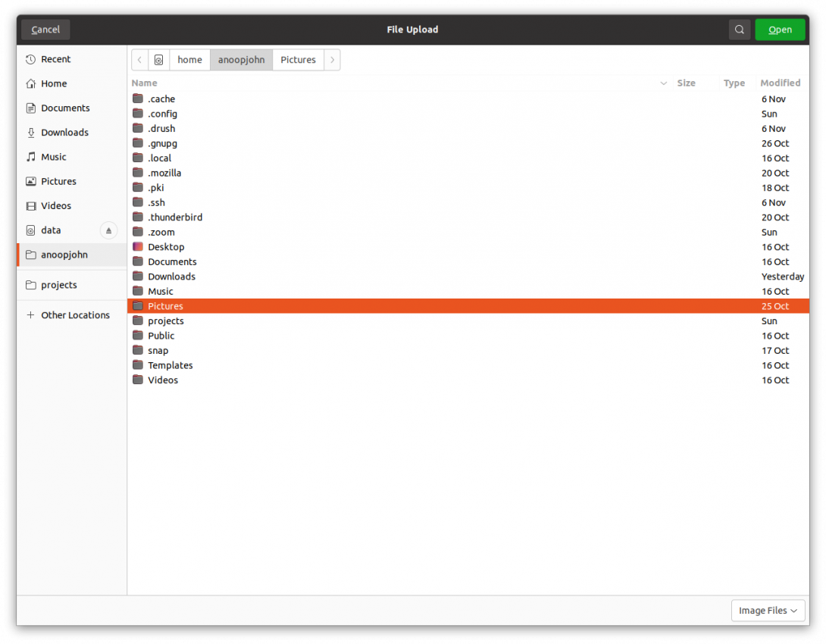Screen dimensions: 826x644
Task: Click the search magnifier icon
Action: tap(739, 30)
